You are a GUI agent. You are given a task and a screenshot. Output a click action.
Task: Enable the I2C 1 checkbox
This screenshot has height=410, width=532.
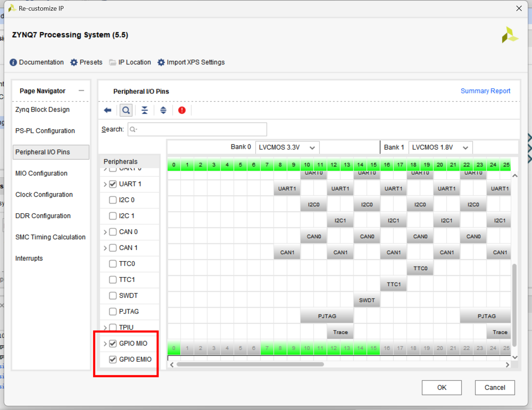[x=113, y=216]
